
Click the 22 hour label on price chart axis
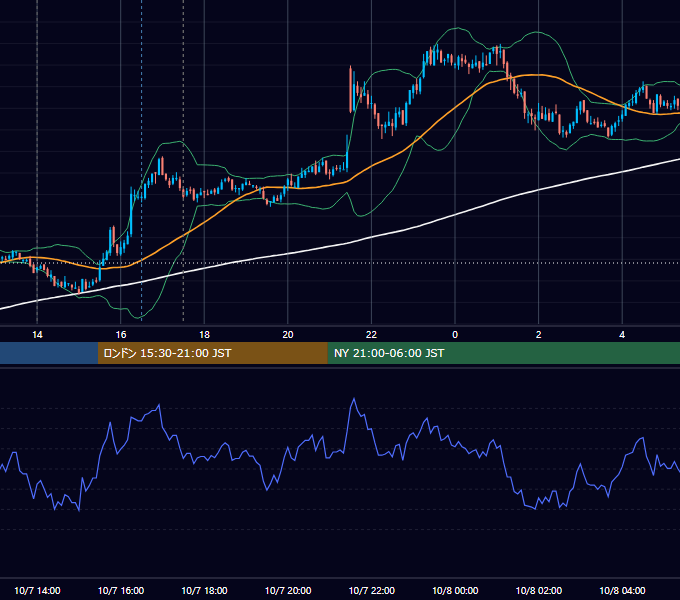tap(371, 335)
